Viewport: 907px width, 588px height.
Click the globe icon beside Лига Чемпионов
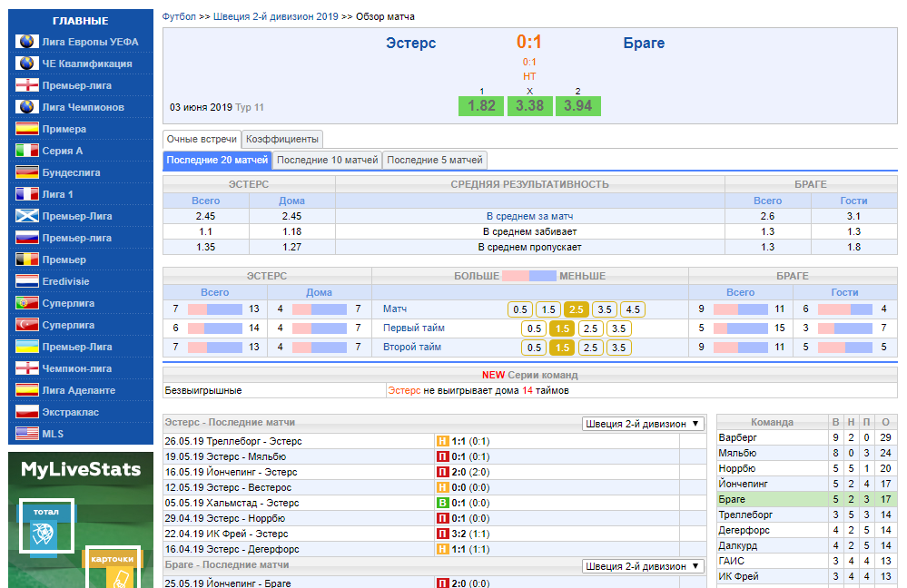click(27, 107)
